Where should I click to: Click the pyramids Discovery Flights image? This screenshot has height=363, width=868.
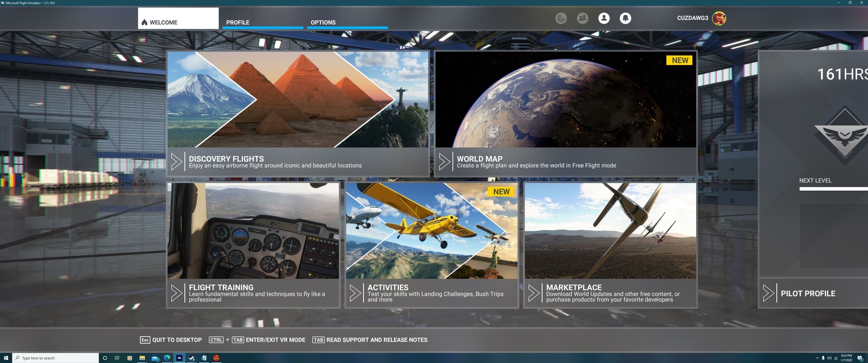pos(298,99)
